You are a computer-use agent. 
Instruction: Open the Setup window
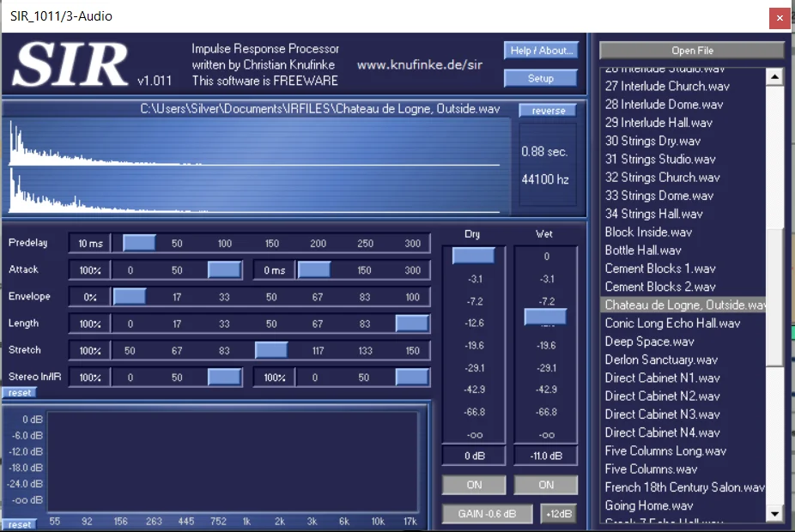point(541,78)
